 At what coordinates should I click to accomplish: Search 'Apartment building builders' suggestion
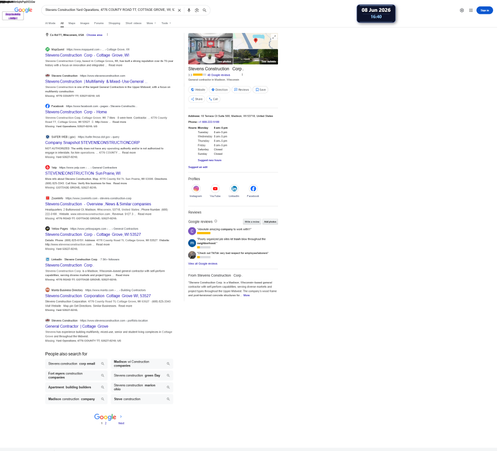[x=75, y=387]
